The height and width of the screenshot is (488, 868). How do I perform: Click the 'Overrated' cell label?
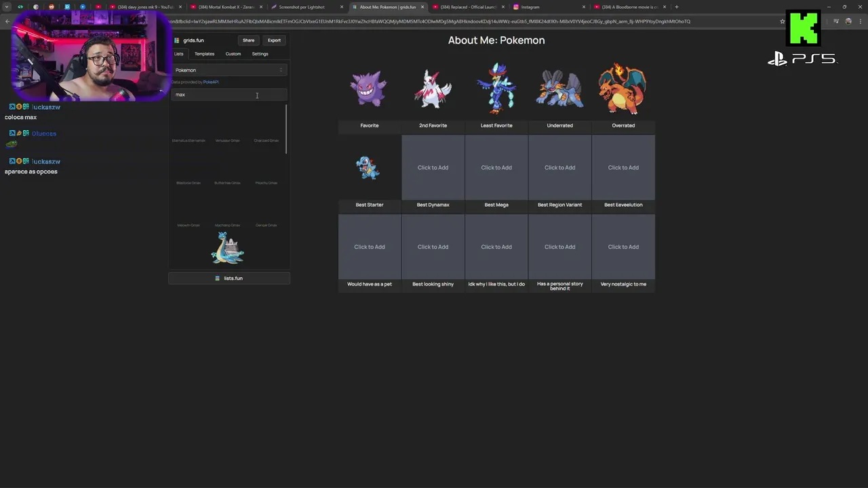[x=623, y=125]
